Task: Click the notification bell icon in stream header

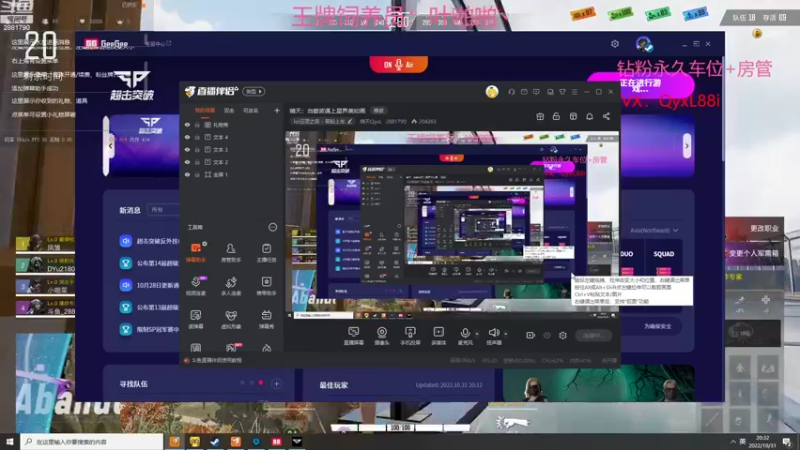Action: (589, 116)
